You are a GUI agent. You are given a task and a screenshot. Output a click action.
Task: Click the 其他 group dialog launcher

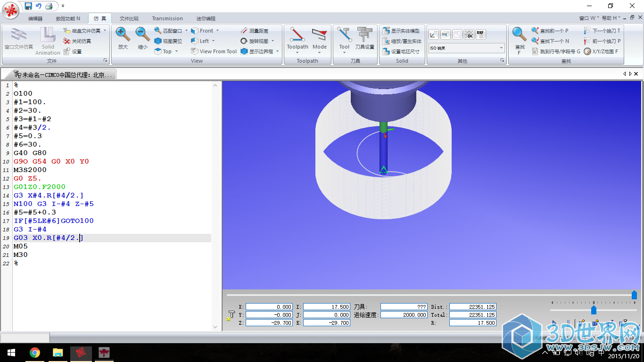tap(503, 61)
